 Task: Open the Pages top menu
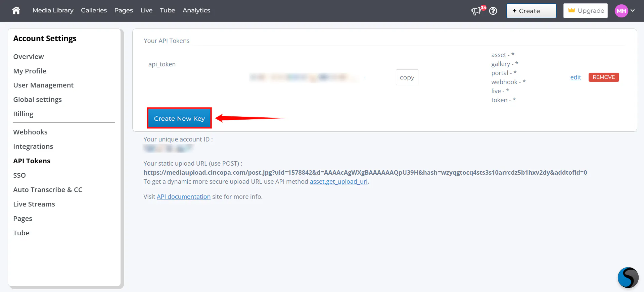pyautogui.click(x=124, y=10)
